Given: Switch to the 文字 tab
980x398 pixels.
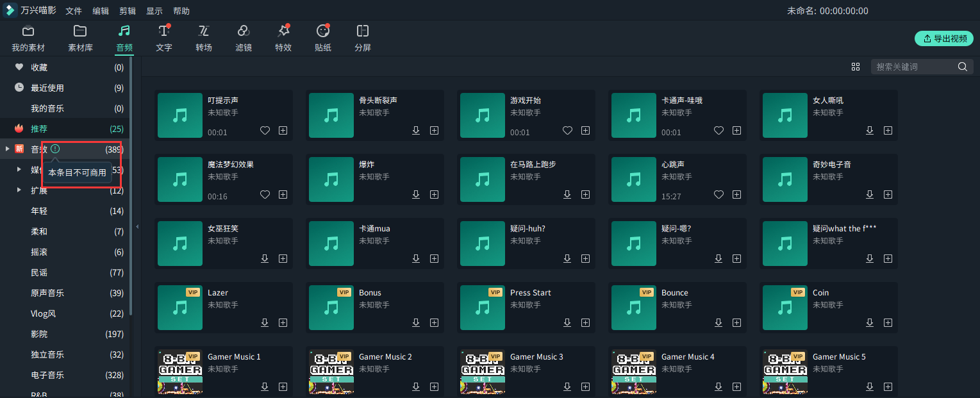Looking at the screenshot, I should 164,38.
